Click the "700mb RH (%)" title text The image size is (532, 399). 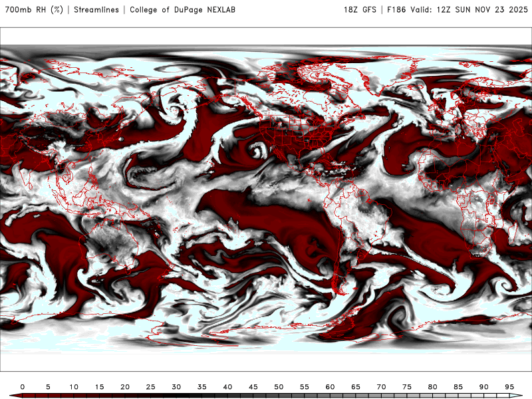click(34, 9)
